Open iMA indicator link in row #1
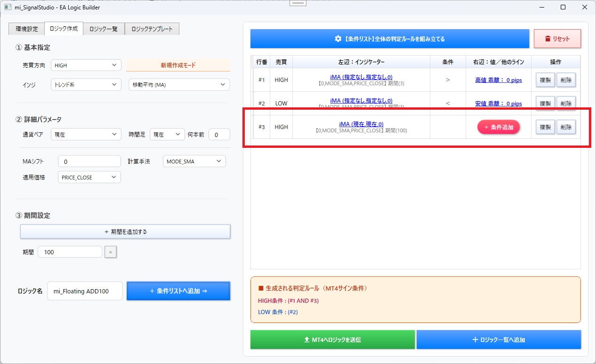 click(361, 77)
